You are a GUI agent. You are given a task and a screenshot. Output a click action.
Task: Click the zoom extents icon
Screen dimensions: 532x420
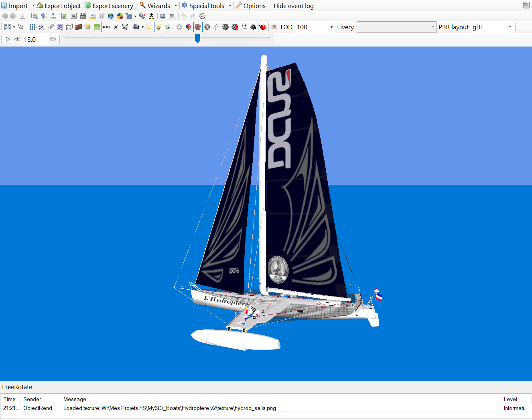[8, 27]
